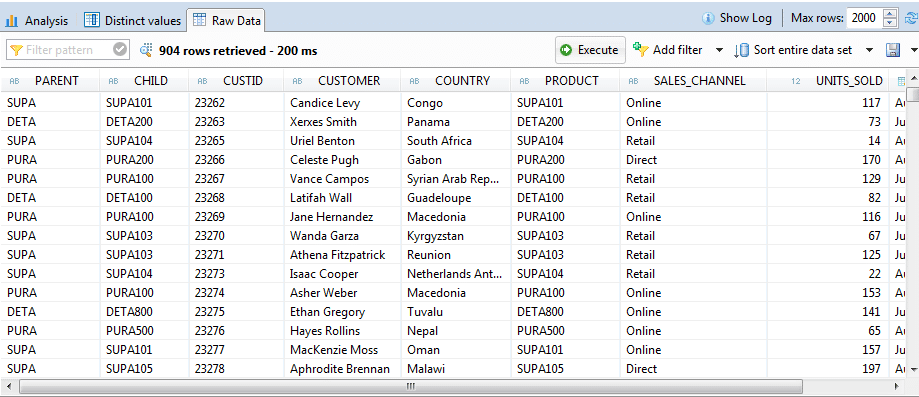This screenshot has height=397, width=919.
Task: Sort by the PARENT column header
Action: [x=49, y=81]
